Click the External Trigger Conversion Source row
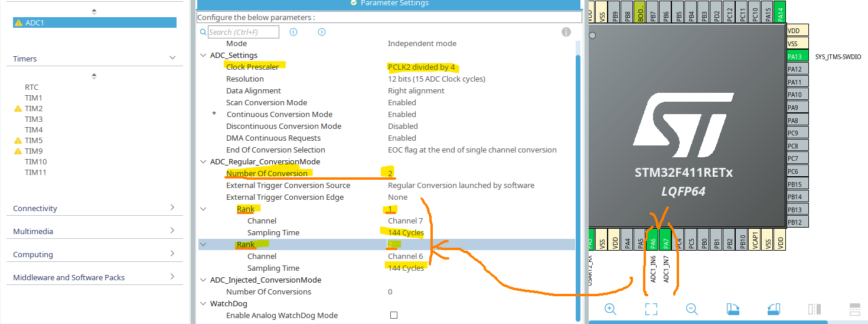Image resolution: width=868 pixels, height=324 pixels. tap(387, 185)
